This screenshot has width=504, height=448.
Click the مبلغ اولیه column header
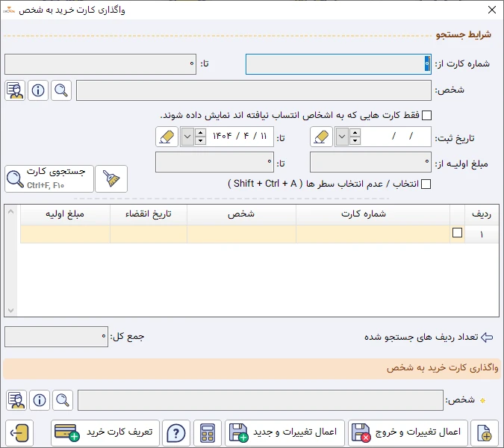point(65,214)
